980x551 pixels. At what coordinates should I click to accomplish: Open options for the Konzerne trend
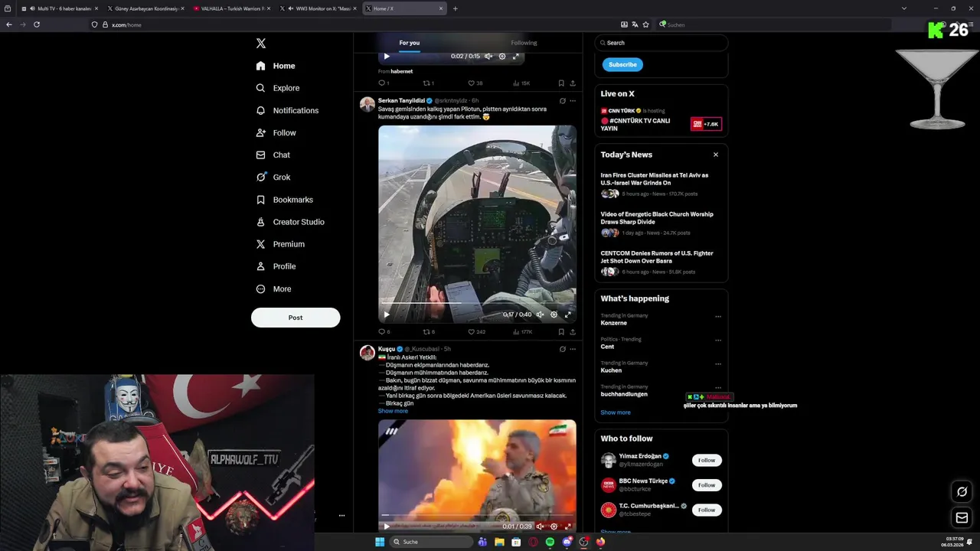coord(718,316)
